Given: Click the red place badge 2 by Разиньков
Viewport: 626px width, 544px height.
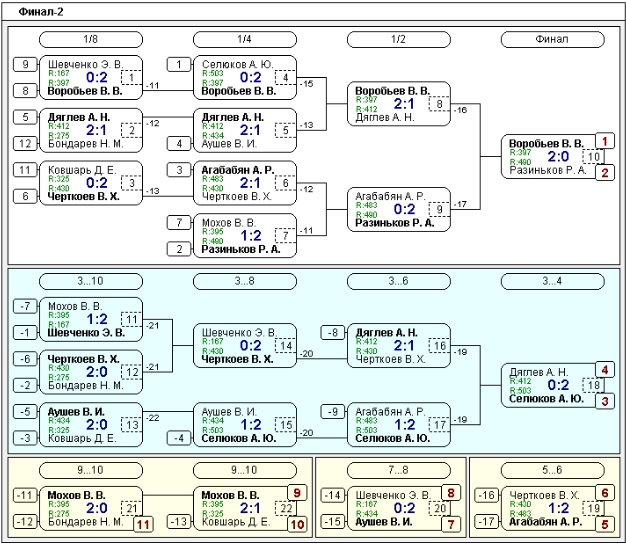Looking at the screenshot, I should coord(605,173).
